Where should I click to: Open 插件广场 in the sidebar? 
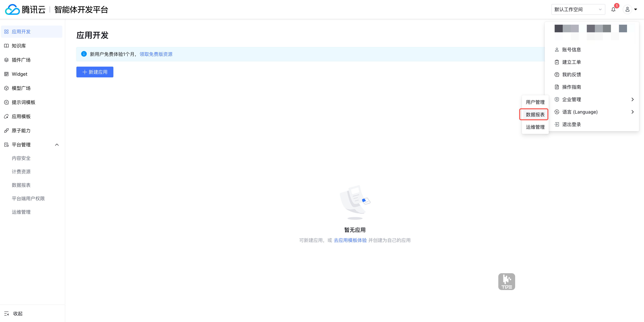pos(21,60)
